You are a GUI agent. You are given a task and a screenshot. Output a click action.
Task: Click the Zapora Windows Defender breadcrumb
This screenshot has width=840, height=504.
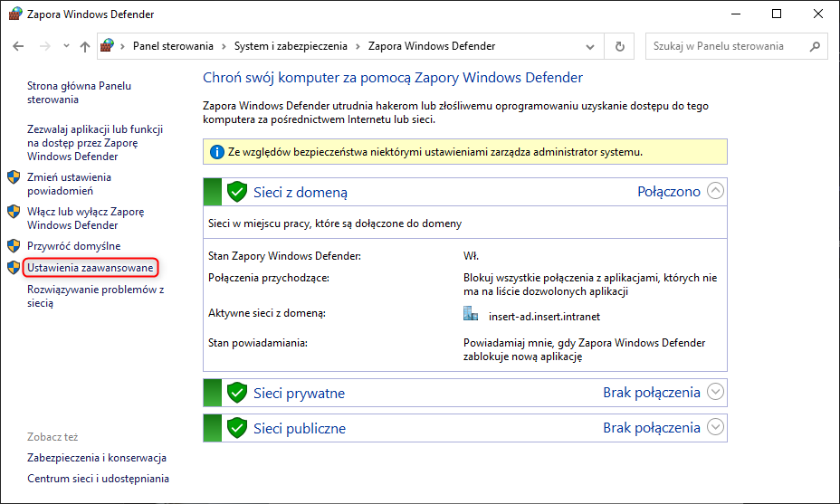pyautogui.click(x=432, y=46)
